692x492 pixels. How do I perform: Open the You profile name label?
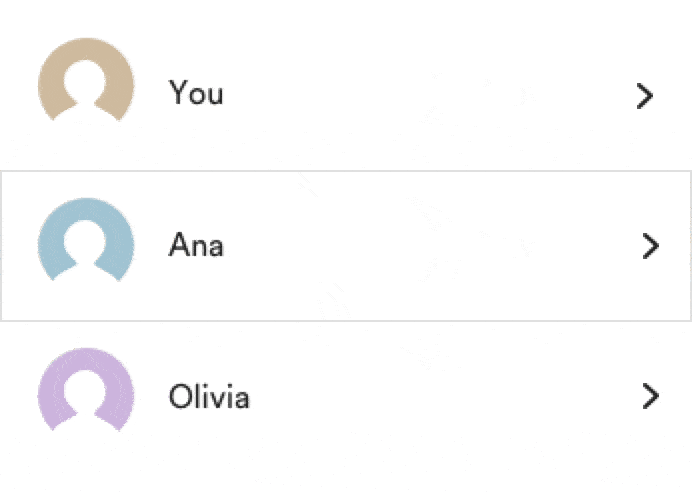pos(196,94)
